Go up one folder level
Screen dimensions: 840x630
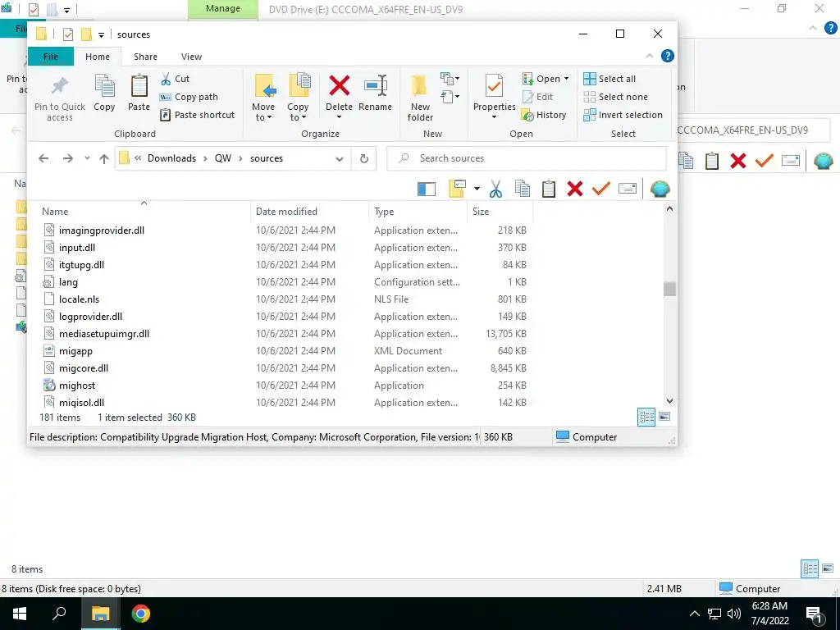104,158
